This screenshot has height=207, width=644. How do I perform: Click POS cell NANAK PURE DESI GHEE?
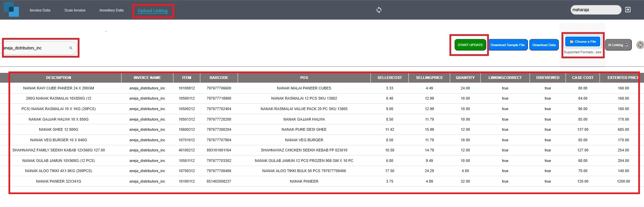304,129
